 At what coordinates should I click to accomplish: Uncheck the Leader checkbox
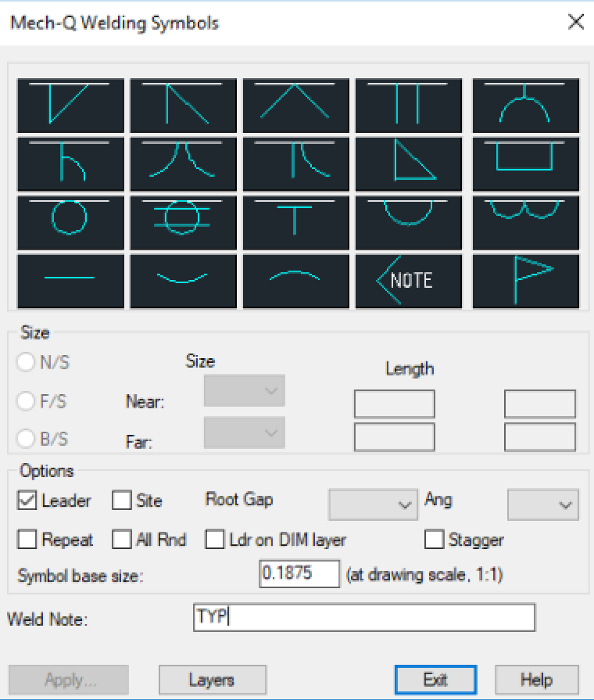(x=27, y=501)
